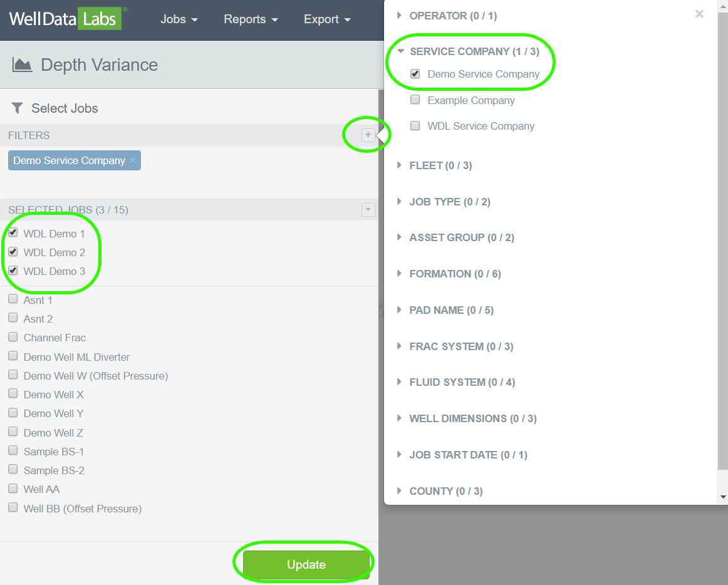728x585 pixels.
Task: Click the filter panel scrollbar
Action: coord(722,241)
